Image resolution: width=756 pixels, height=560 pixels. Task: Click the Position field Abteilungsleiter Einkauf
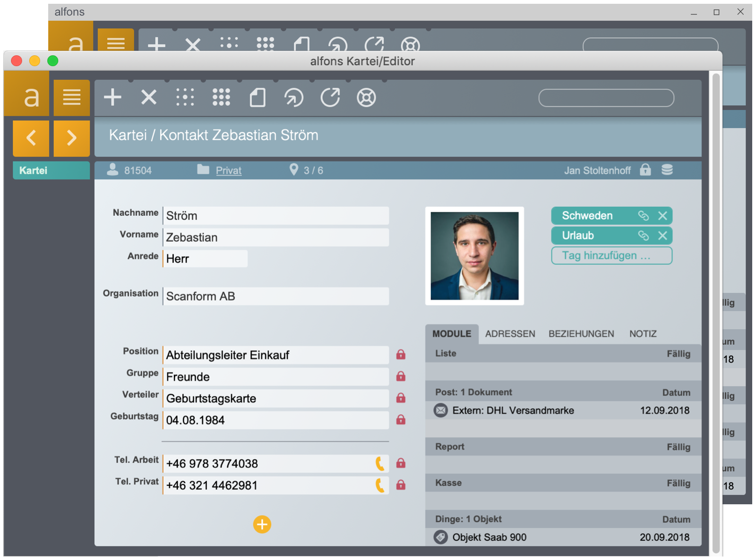[276, 355]
